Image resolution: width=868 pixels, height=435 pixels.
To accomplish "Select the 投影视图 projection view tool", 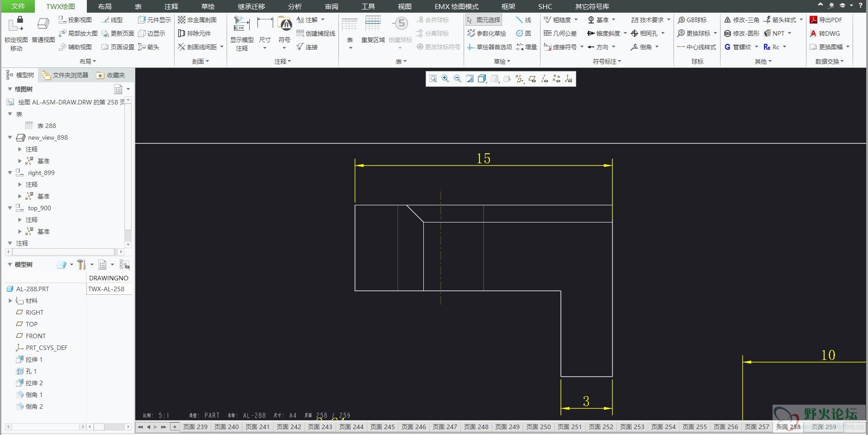I will pyautogui.click(x=75, y=20).
